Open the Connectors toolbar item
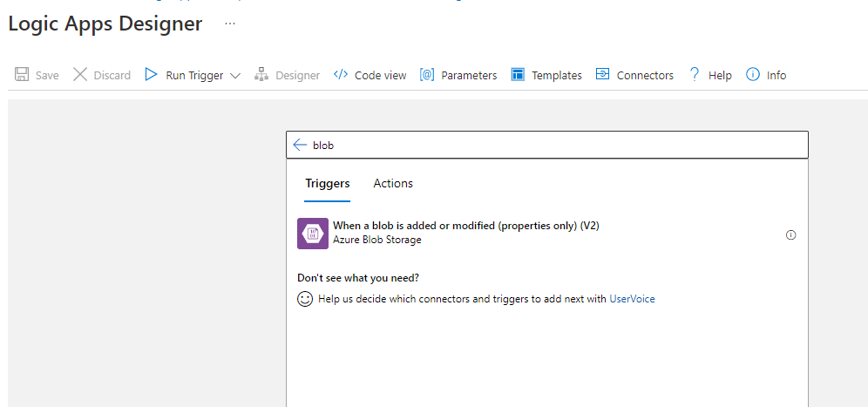868x407 pixels. (x=634, y=75)
